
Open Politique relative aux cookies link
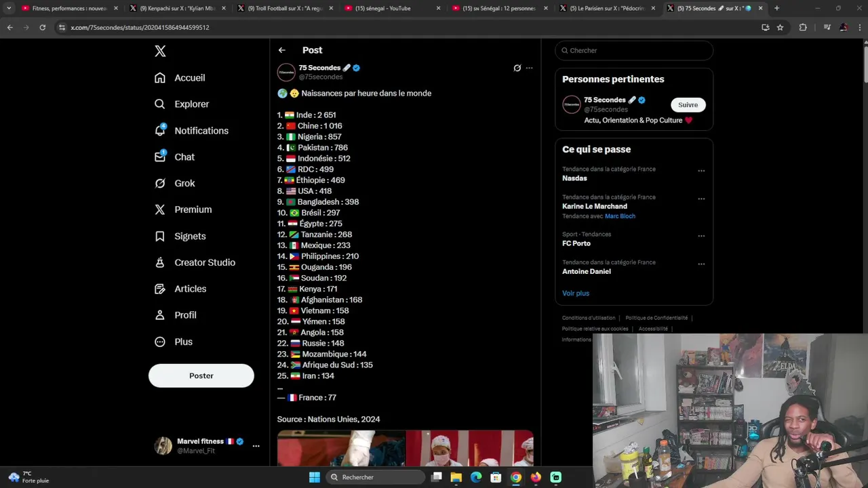tap(595, 329)
